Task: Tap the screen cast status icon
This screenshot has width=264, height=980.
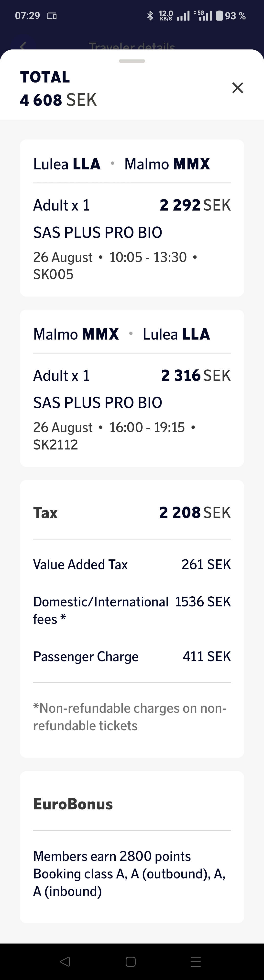Action: pos(52,16)
